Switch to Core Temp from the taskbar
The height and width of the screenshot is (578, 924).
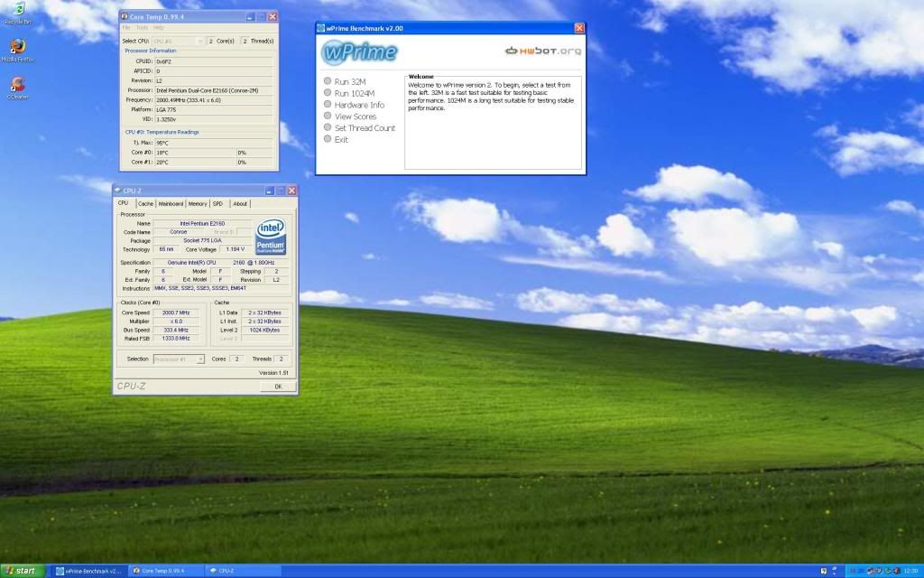click(x=165, y=571)
